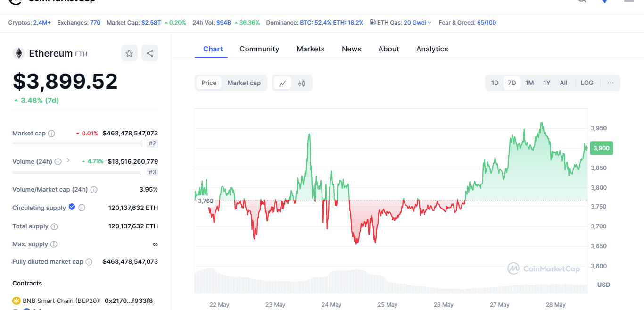Click the current price 3,900 label on chart
This screenshot has width=644, height=310.
tap(601, 148)
